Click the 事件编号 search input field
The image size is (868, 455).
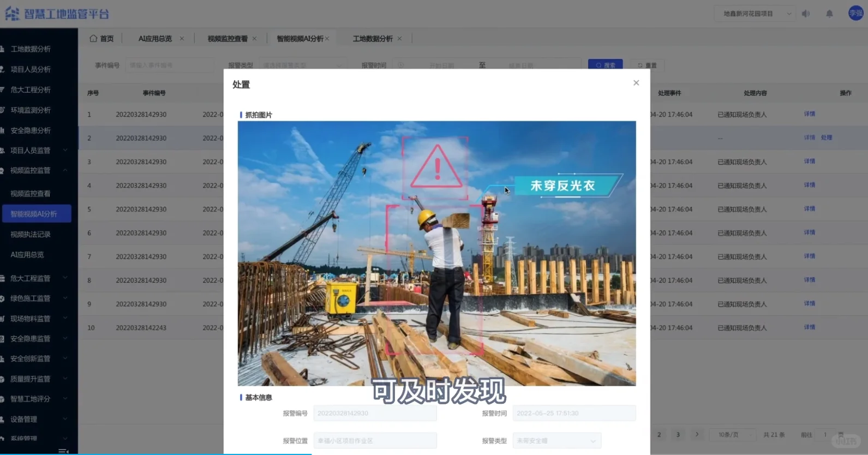pyautogui.click(x=170, y=65)
